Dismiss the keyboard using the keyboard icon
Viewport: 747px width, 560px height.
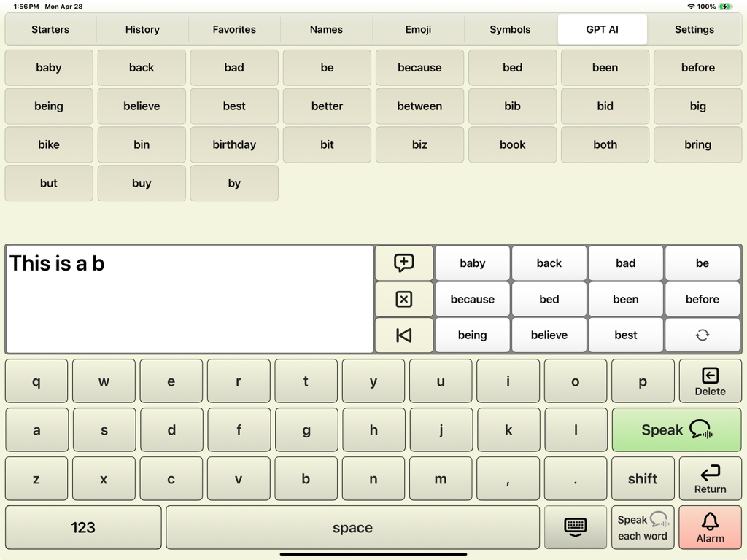(x=575, y=526)
